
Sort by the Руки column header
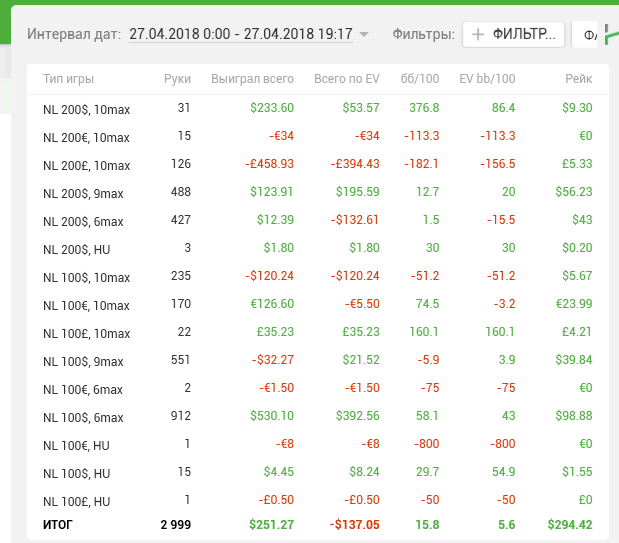(x=177, y=78)
